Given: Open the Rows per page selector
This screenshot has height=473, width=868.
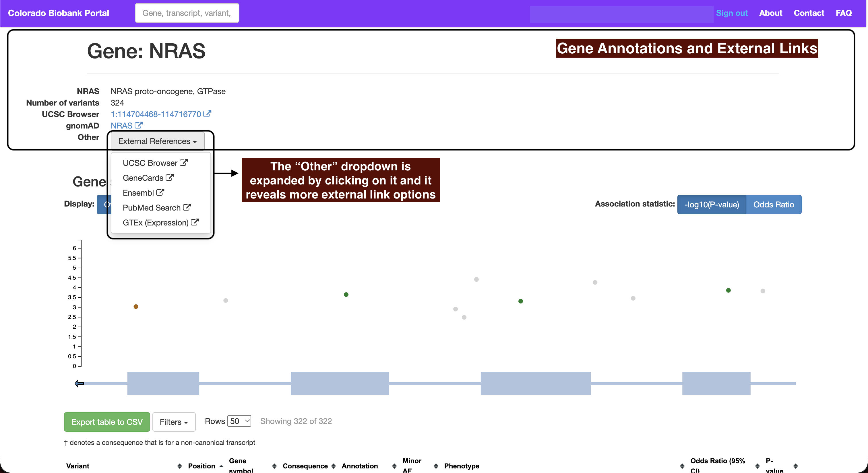Looking at the screenshot, I should pyautogui.click(x=239, y=421).
